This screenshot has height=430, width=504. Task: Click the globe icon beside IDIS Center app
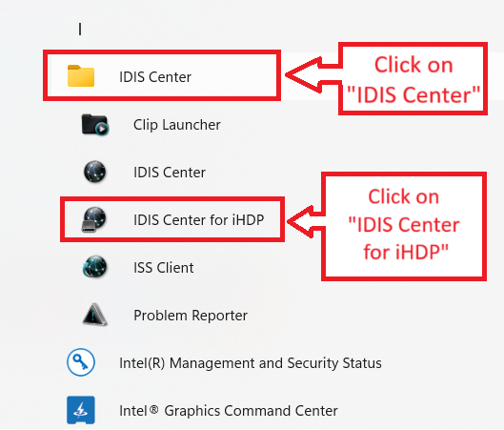click(x=94, y=172)
